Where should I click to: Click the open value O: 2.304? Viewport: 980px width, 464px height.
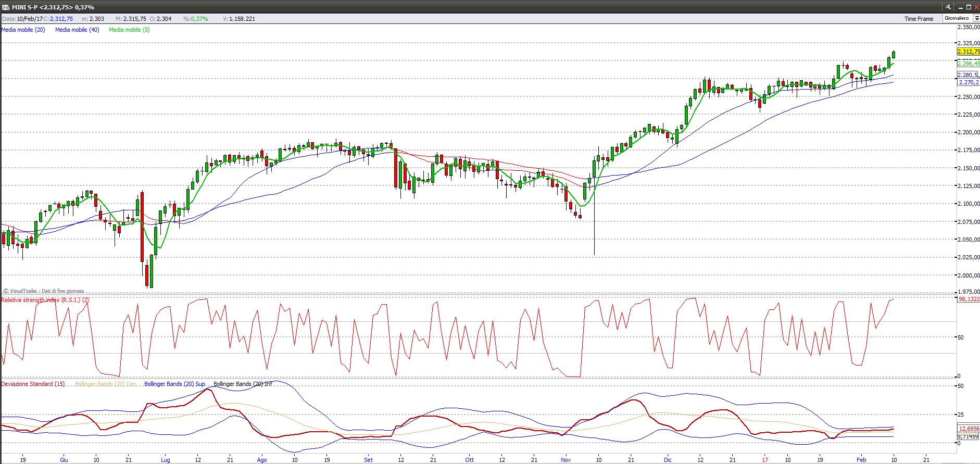160,19
